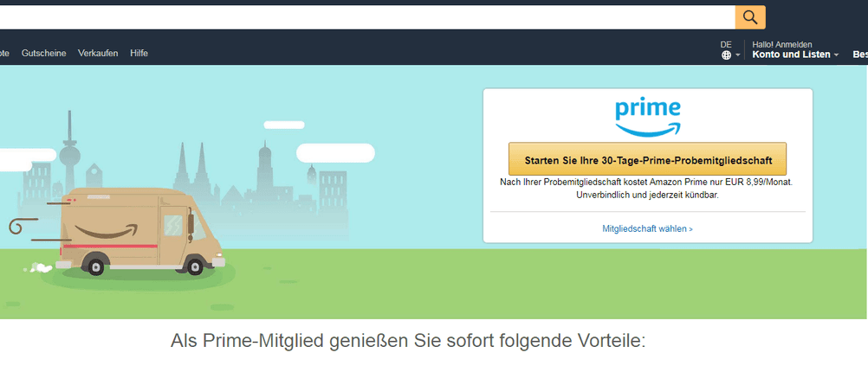Click the Amazon delivery van illustration
This screenshot has width=868, height=372.
[139, 232]
